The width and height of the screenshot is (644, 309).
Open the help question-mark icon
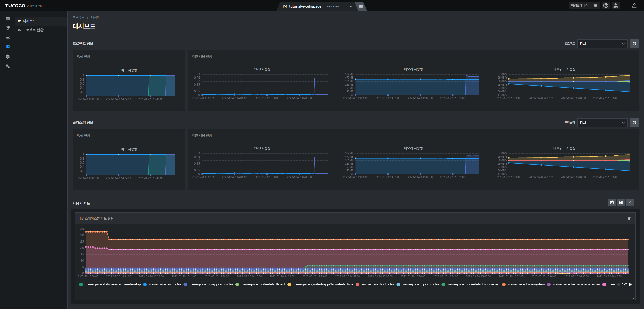606,6
